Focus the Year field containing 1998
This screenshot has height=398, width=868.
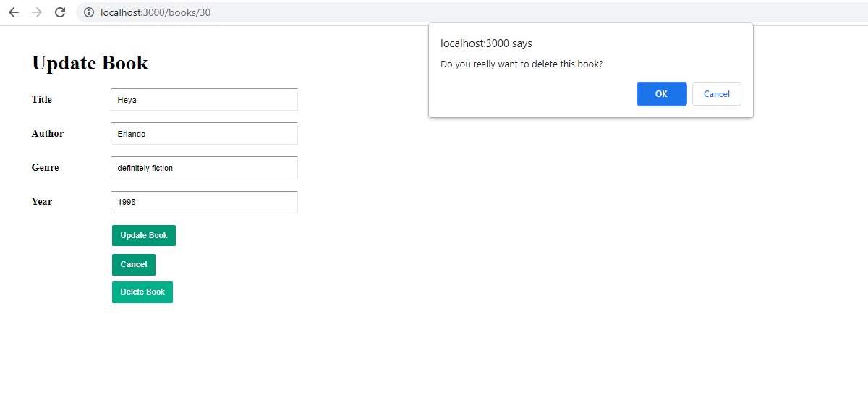click(x=204, y=202)
